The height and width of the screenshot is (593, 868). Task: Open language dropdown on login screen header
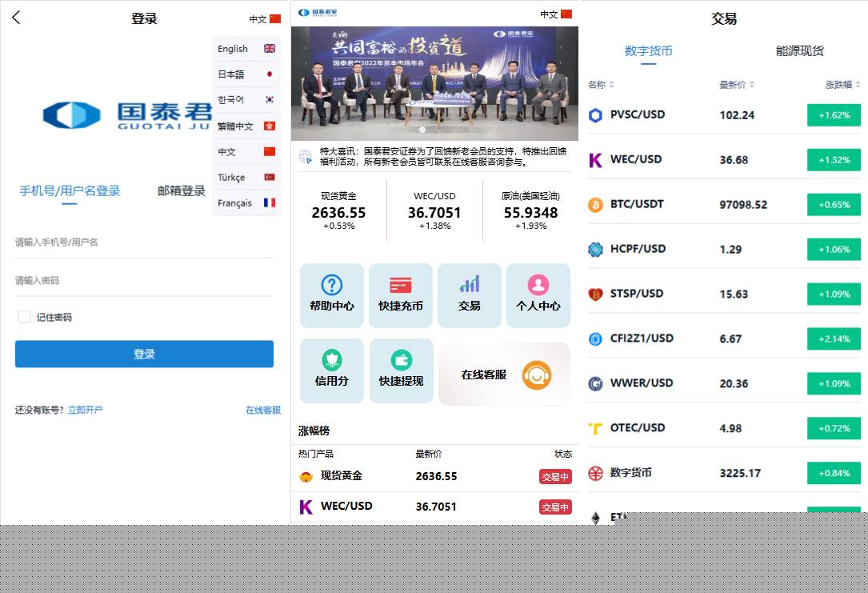[265, 19]
